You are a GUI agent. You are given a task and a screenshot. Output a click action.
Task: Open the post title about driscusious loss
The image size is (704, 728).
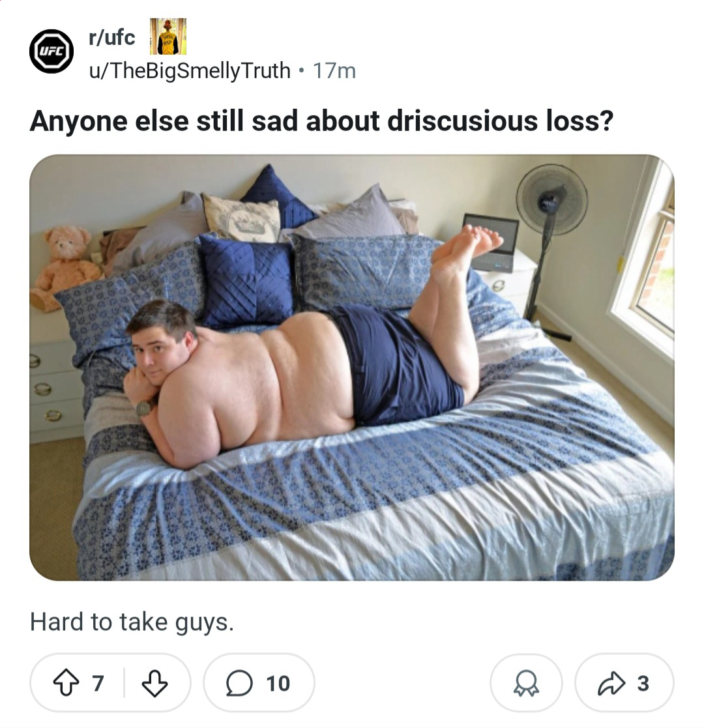coord(321,121)
